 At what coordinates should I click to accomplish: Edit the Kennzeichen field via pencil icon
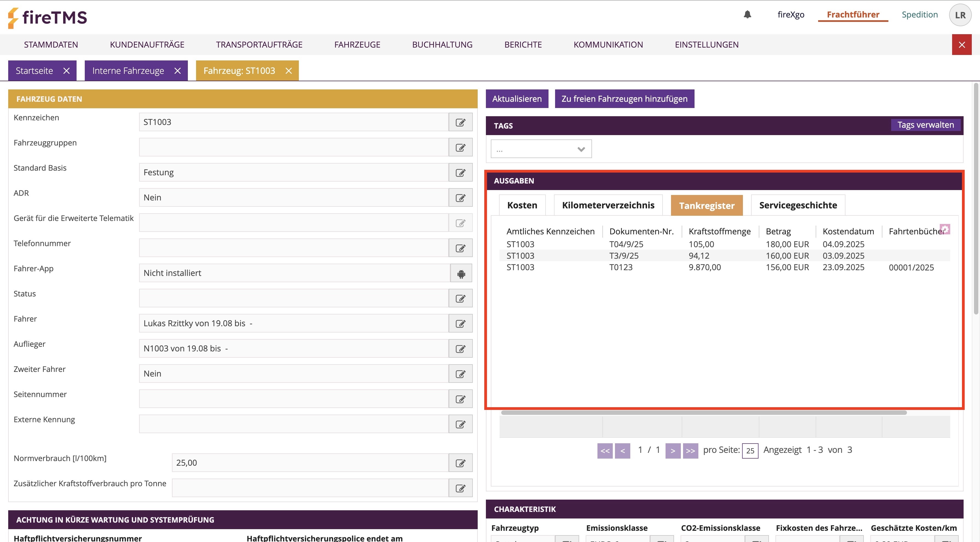(460, 122)
